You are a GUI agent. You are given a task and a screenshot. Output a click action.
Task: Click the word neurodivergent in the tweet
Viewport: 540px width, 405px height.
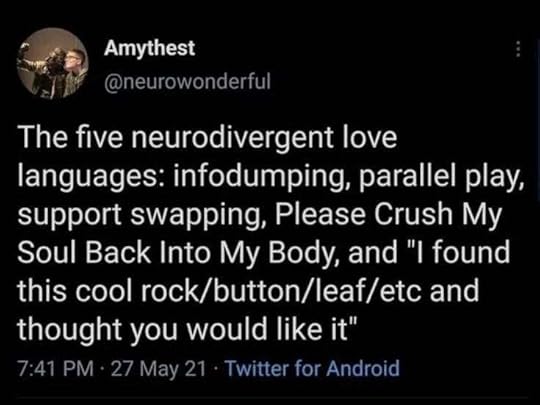click(231, 138)
